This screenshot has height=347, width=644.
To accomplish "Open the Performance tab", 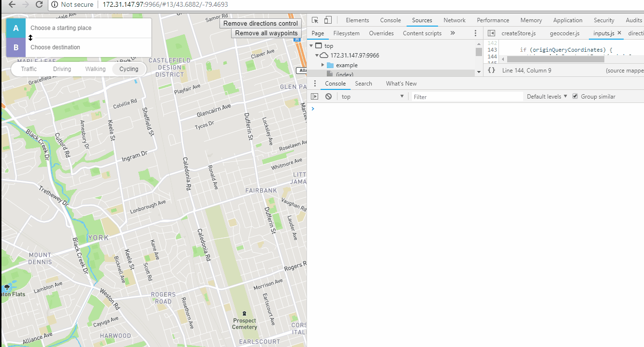I will click(x=493, y=20).
